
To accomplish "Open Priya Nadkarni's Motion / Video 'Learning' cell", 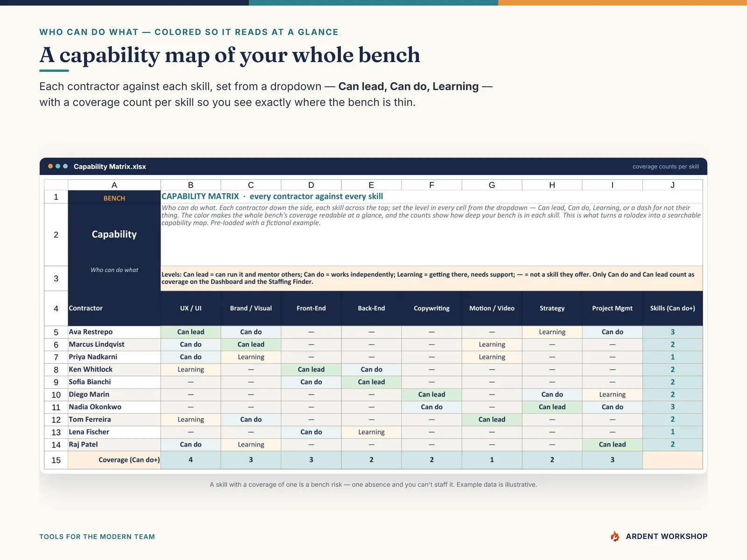I will click(x=492, y=357).
